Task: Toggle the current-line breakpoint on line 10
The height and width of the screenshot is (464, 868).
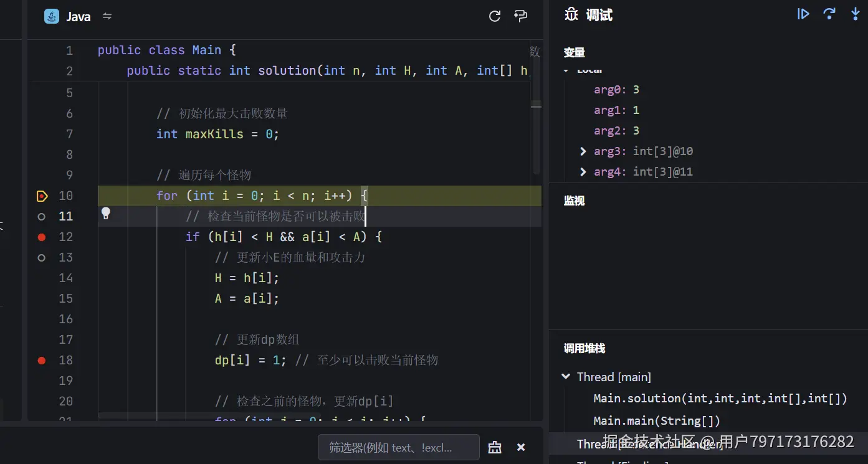Action: click(42, 196)
